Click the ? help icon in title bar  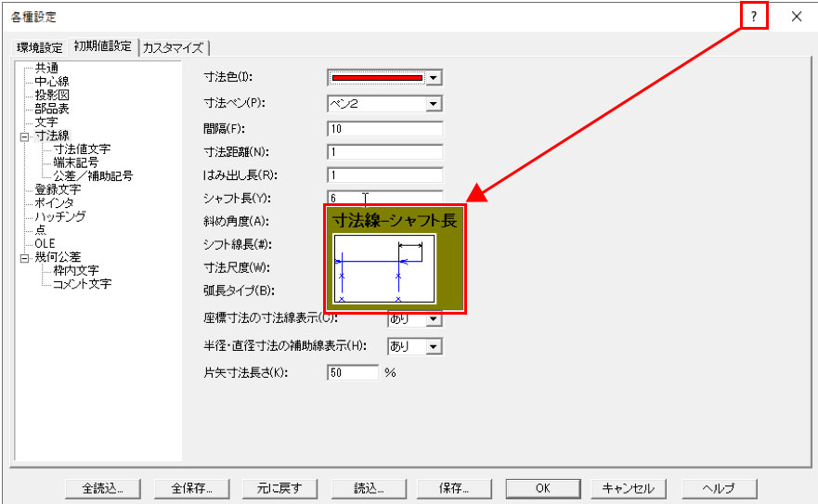(754, 16)
